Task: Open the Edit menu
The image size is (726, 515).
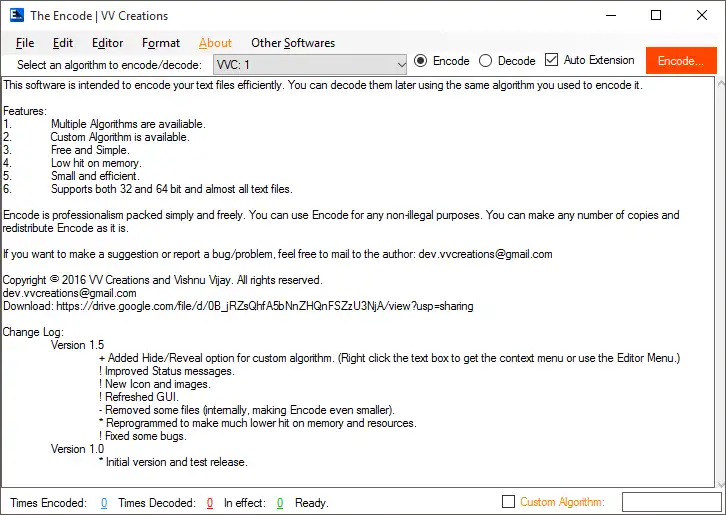Action: click(63, 43)
